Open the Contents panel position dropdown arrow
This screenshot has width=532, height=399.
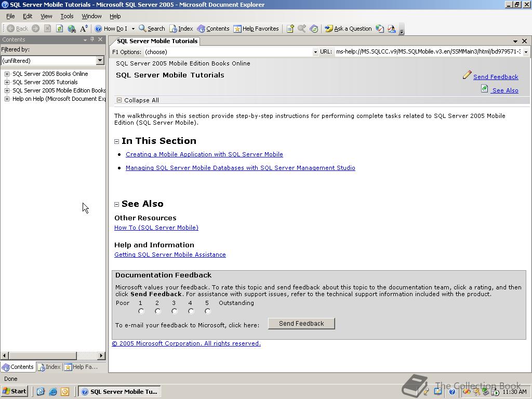[85, 39]
